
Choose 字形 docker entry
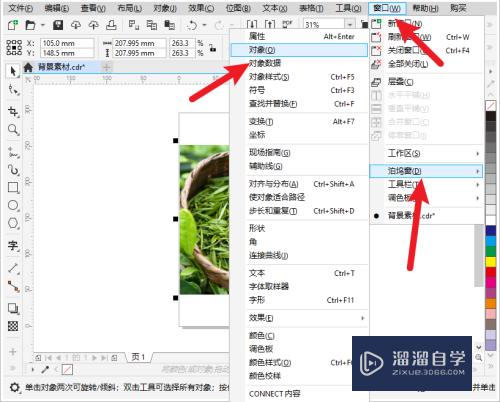[299, 300]
